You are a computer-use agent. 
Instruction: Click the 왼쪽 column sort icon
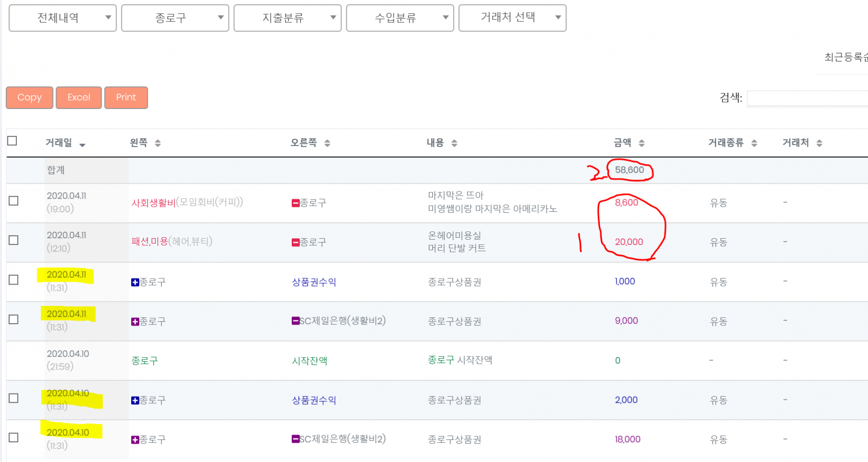[x=158, y=143]
